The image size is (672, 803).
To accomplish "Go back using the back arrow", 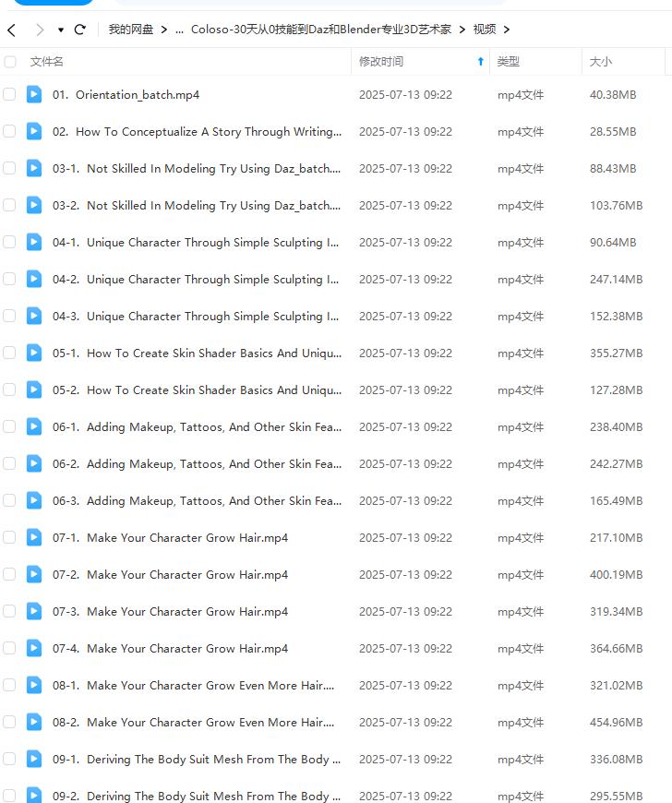I will pos(11,30).
